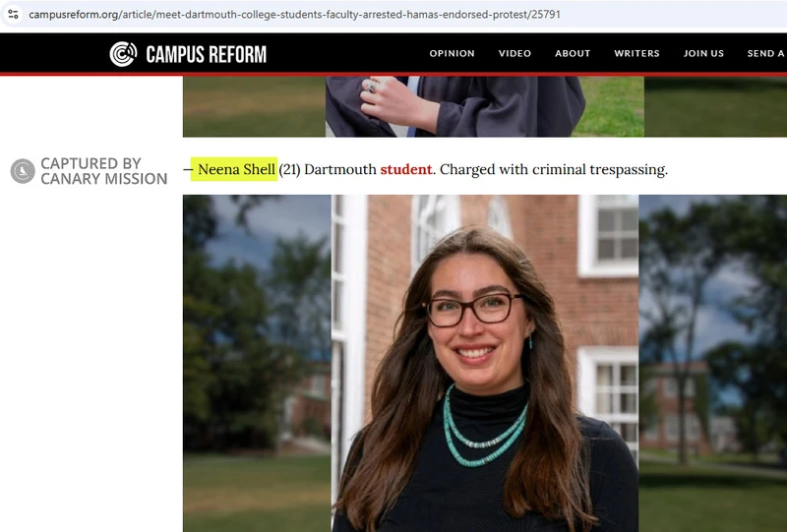Click the yellow highlighted name in caption
This screenshot has width=787, height=532.
point(234,169)
